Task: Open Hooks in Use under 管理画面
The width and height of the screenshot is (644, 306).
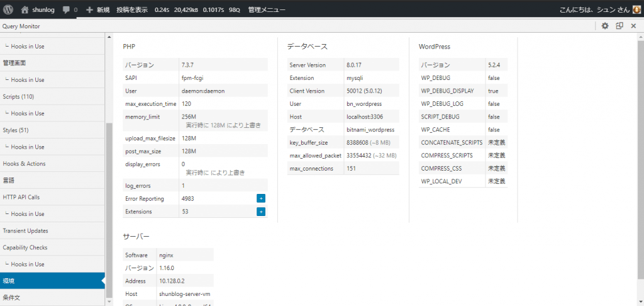Action: coord(53,80)
